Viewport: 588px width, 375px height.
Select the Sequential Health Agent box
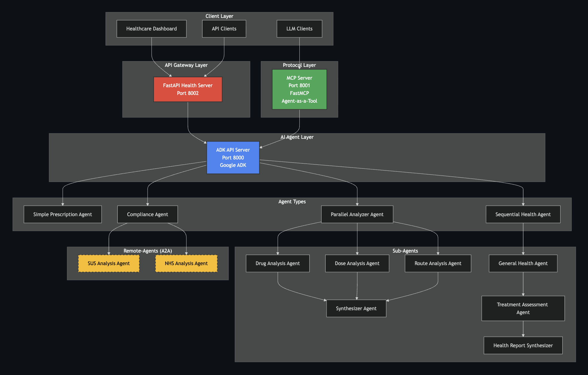click(523, 214)
